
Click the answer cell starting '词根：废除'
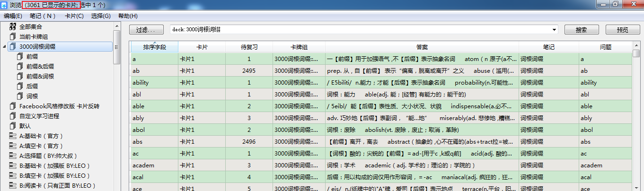point(422,130)
